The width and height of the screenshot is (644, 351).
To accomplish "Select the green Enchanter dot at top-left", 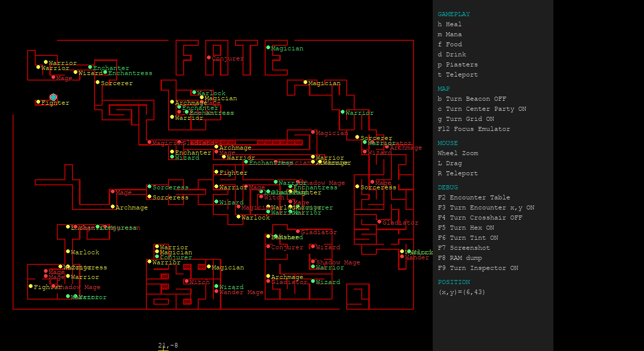I will click(90, 67).
